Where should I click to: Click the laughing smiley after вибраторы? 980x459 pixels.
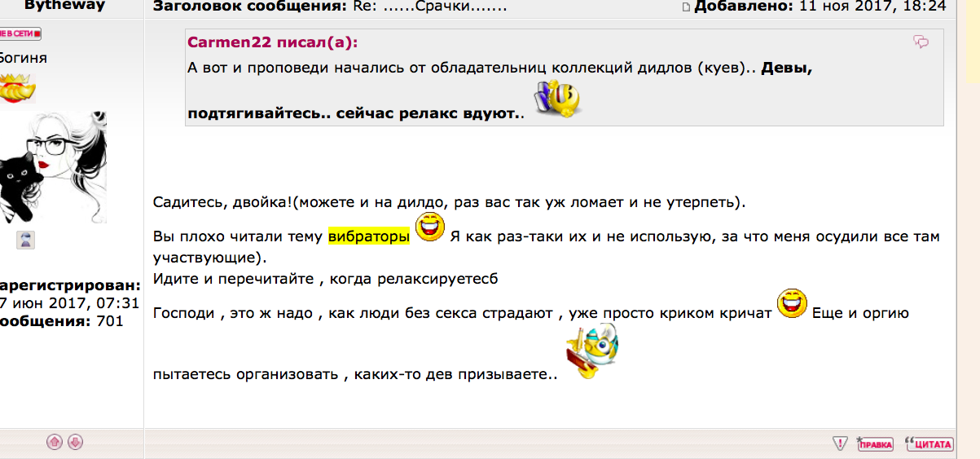tap(429, 227)
